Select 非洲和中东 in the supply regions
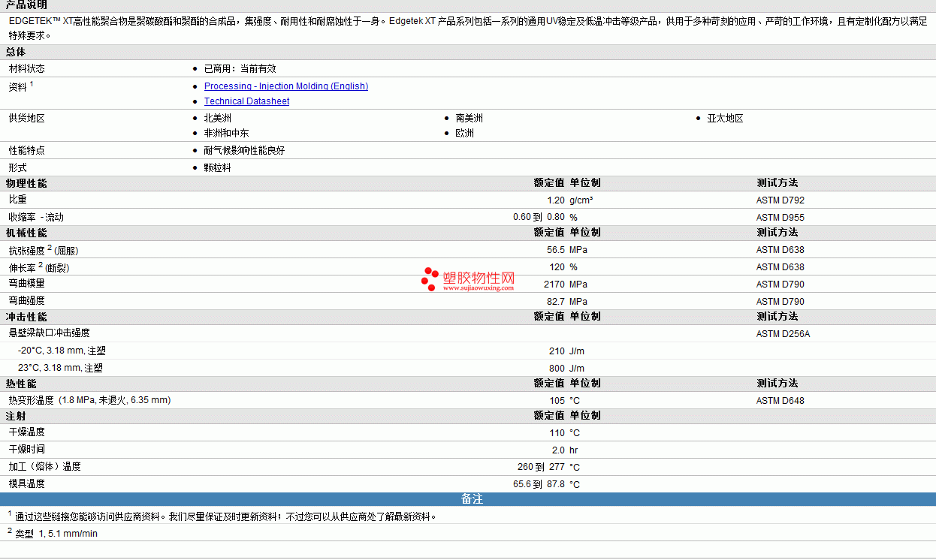 pos(227,134)
